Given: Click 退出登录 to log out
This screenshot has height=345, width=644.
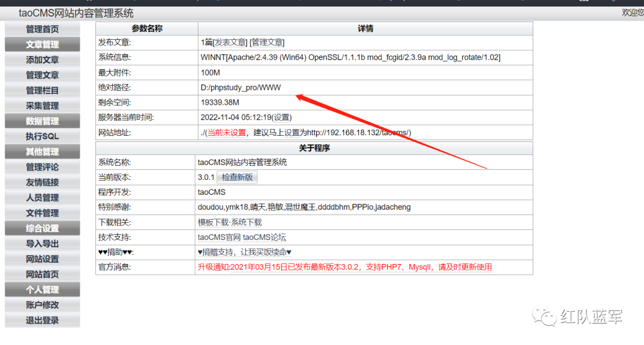Looking at the screenshot, I should (42, 320).
